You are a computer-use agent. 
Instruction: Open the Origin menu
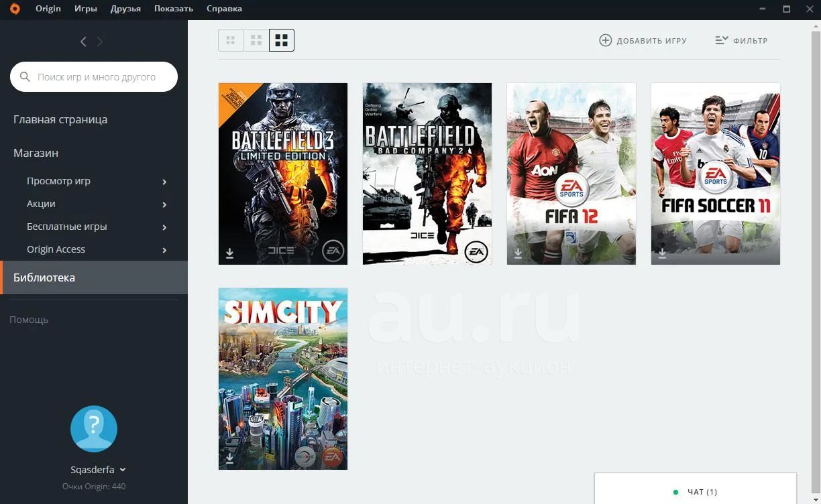tap(48, 9)
